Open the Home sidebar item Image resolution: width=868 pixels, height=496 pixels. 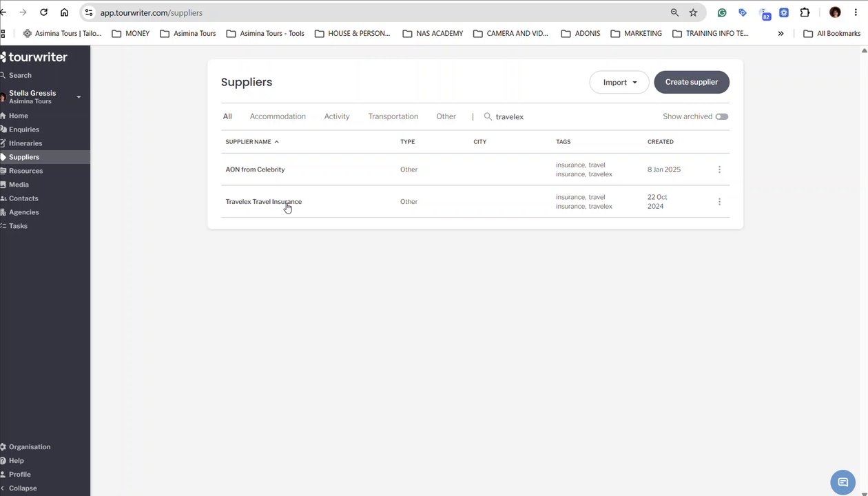coord(19,116)
